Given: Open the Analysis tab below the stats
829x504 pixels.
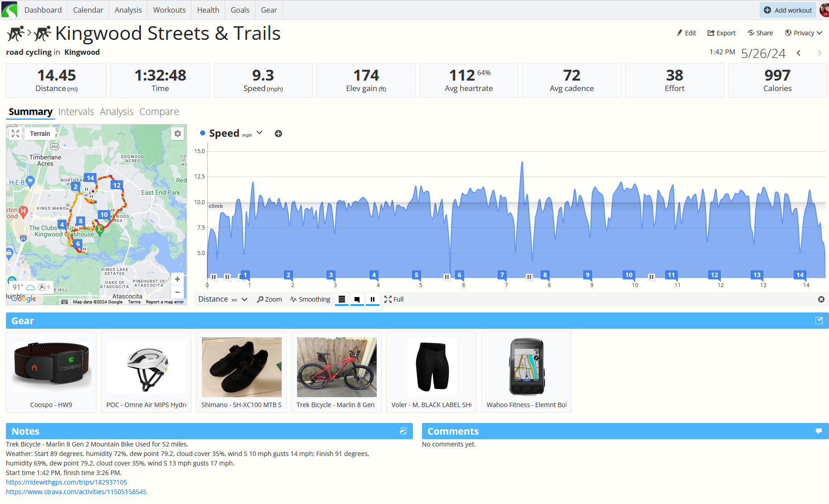Looking at the screenshot, I should pyautogui.click(x=117, y=112).
